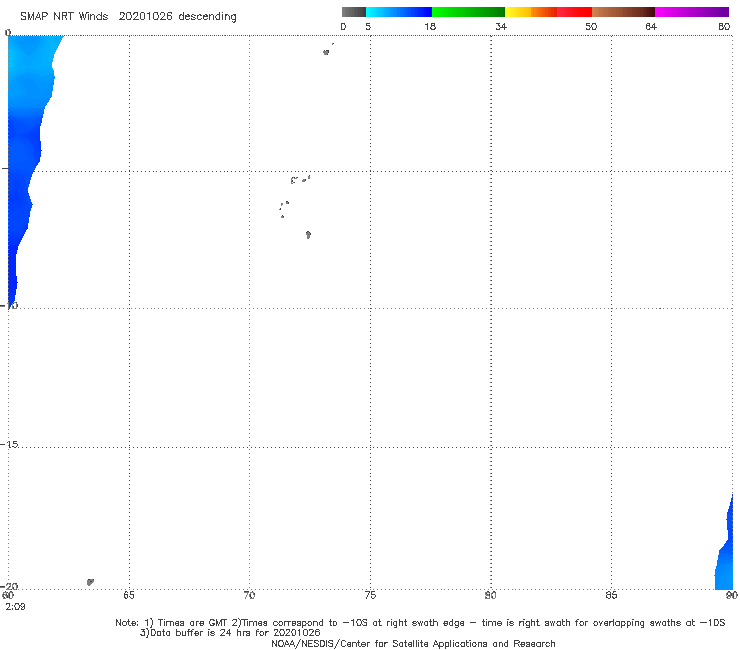The image size is (740, 650).
Task: Click the green segment of the color bar
Action: click(468, 12)
